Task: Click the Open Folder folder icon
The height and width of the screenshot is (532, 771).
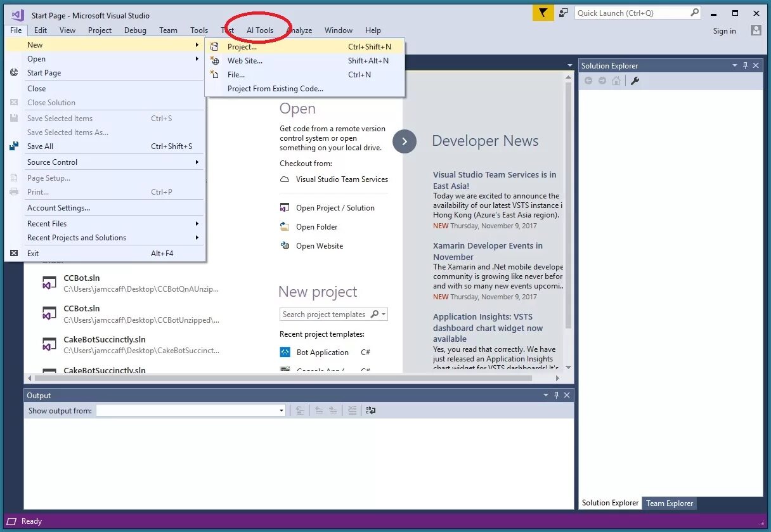Action: click(x=285, y=226)
